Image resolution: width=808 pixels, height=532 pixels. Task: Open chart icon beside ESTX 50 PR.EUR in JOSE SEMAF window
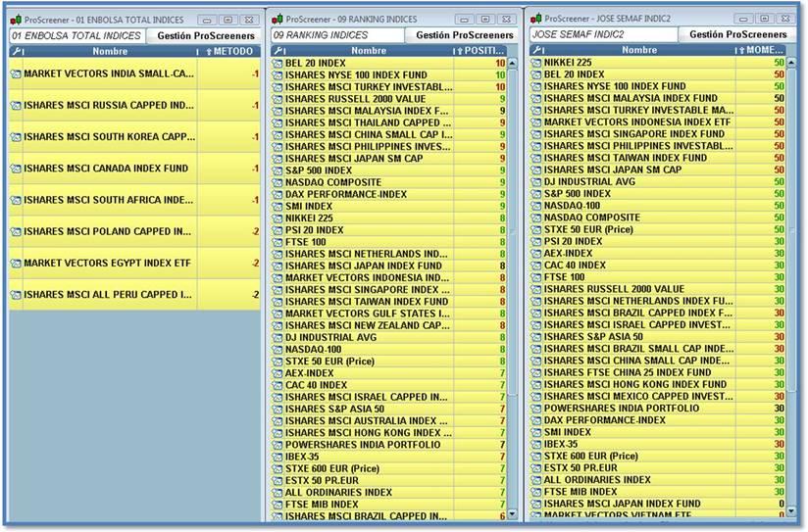coord(536,468)
